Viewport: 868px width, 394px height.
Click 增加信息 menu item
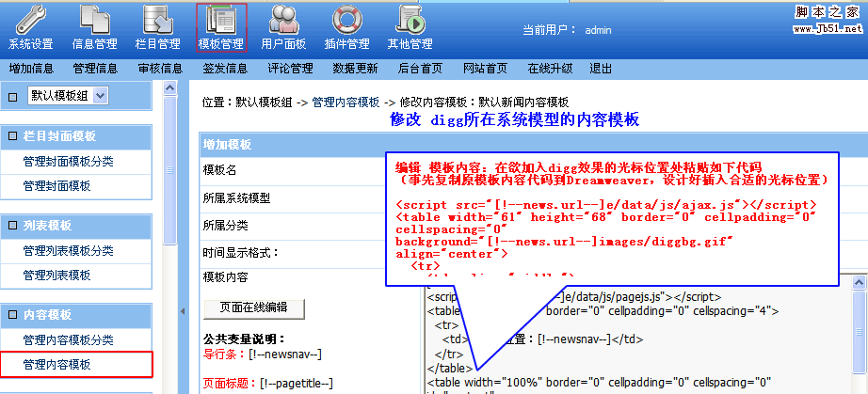coord(31,69)
